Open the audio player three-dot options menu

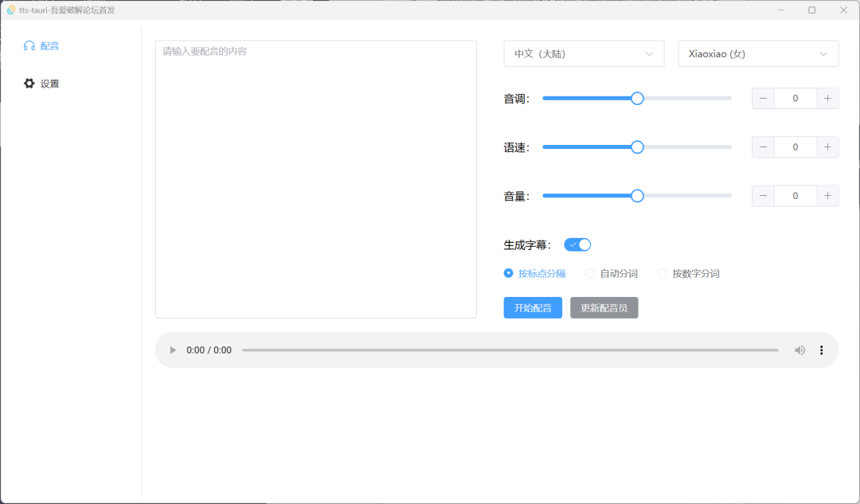coord(821,350)
